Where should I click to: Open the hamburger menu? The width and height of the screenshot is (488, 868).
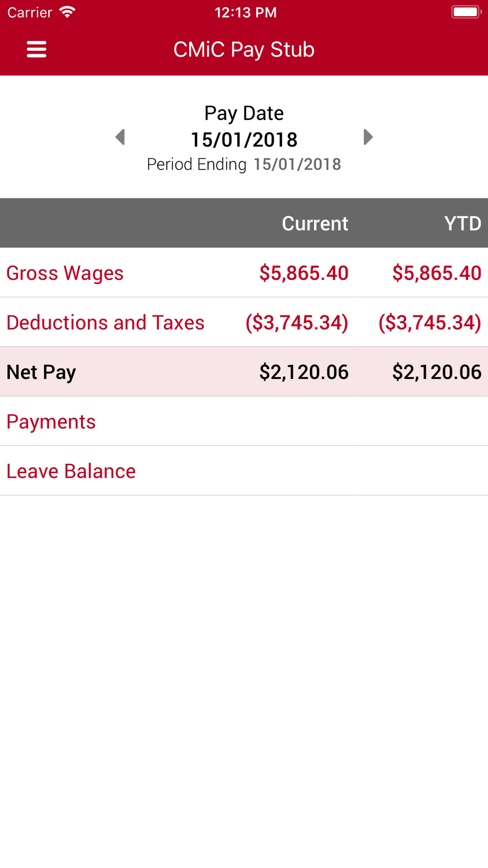(37, 49)
